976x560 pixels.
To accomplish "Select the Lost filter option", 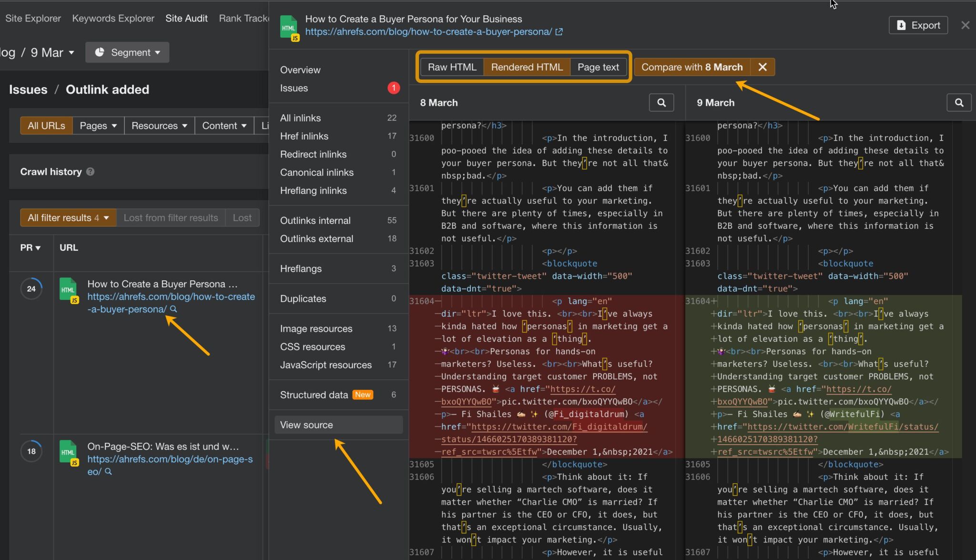I will 242,217.
